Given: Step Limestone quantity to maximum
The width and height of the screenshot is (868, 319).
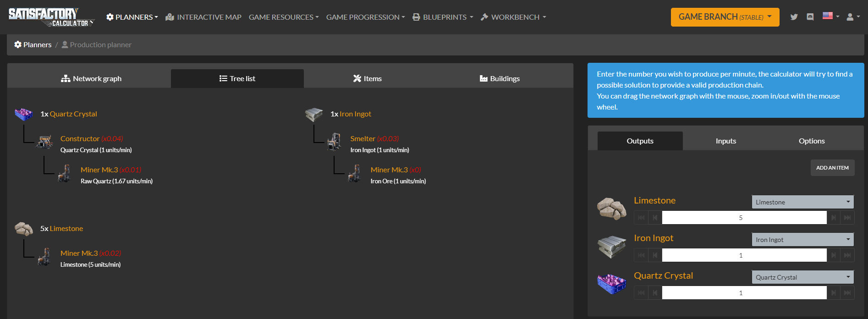Looking at the screenshot, I should (x=847, y=218).
